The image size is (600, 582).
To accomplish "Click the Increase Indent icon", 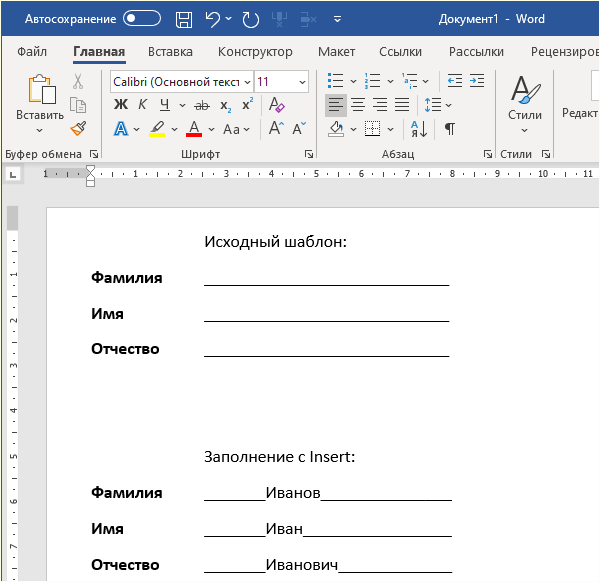I will tap(477, 81).
